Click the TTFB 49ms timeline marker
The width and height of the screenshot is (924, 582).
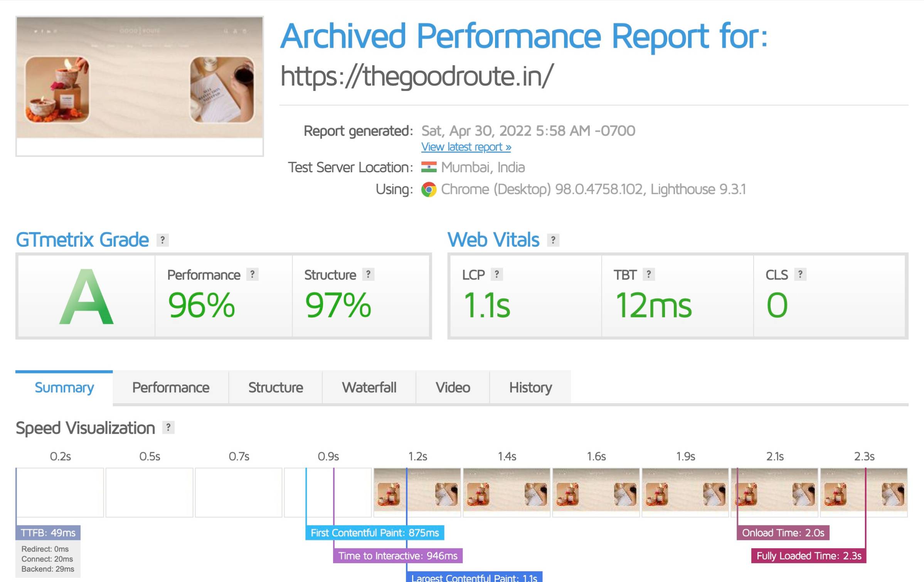pos(48,533)
